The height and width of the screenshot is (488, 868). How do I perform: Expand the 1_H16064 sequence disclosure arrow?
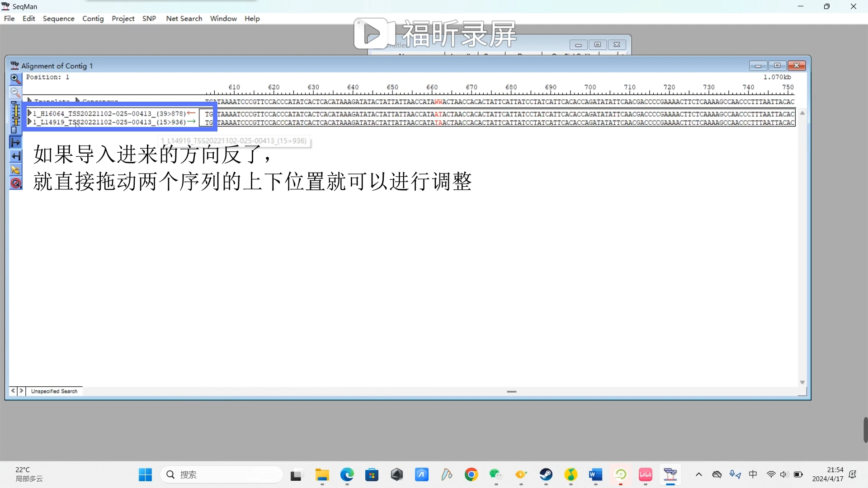coord(30,113)
